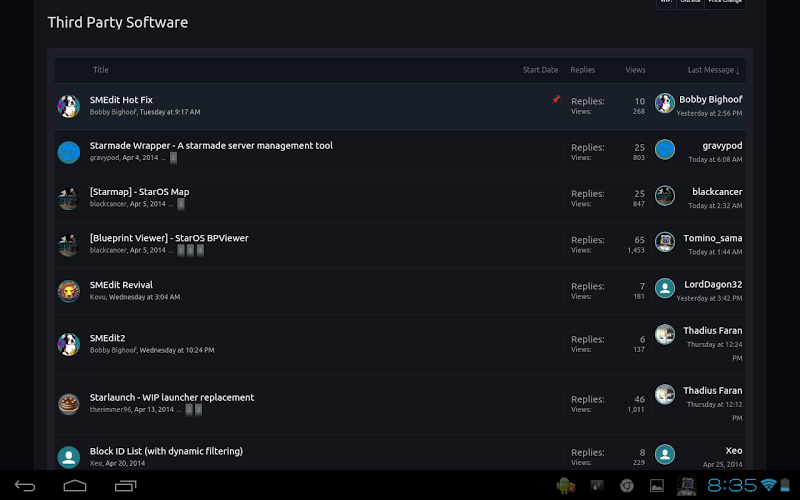Open LordDagon32 profile name
The image size is (800, 500).
[713, 285]
